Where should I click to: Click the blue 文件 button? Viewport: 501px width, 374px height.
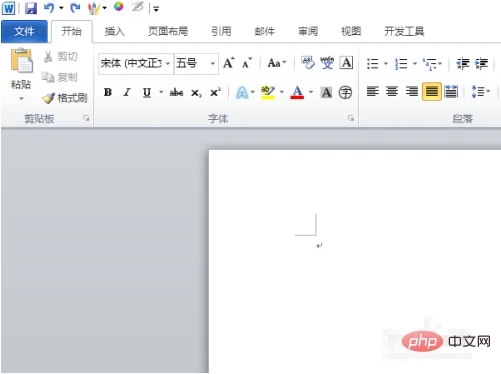[24, 32]
